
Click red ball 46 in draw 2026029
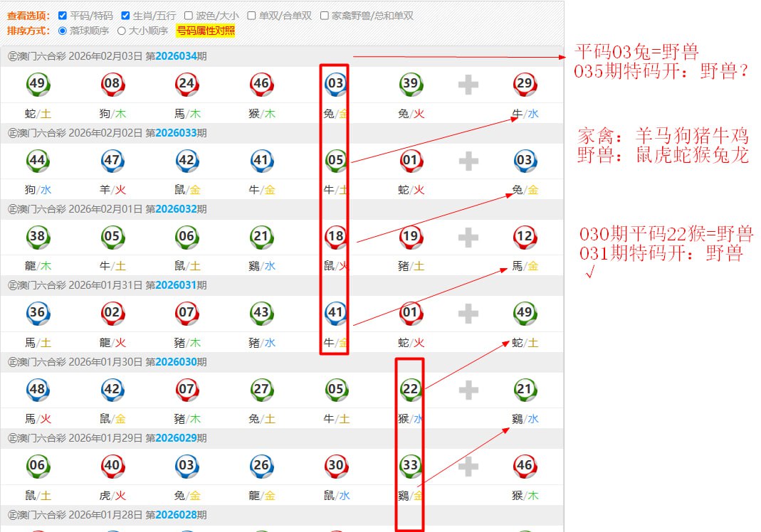click(x=524, y=466)
